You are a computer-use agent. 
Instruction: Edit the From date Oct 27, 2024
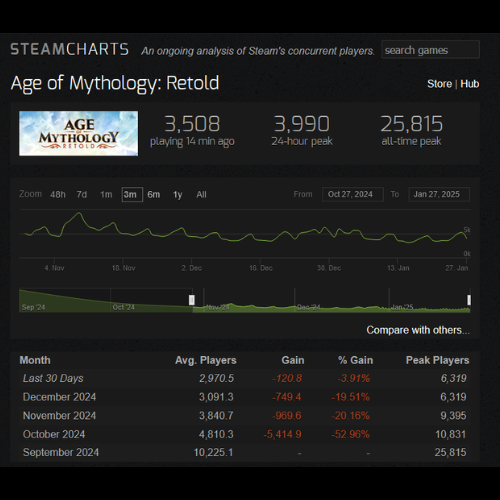click(x=353, y=194)
